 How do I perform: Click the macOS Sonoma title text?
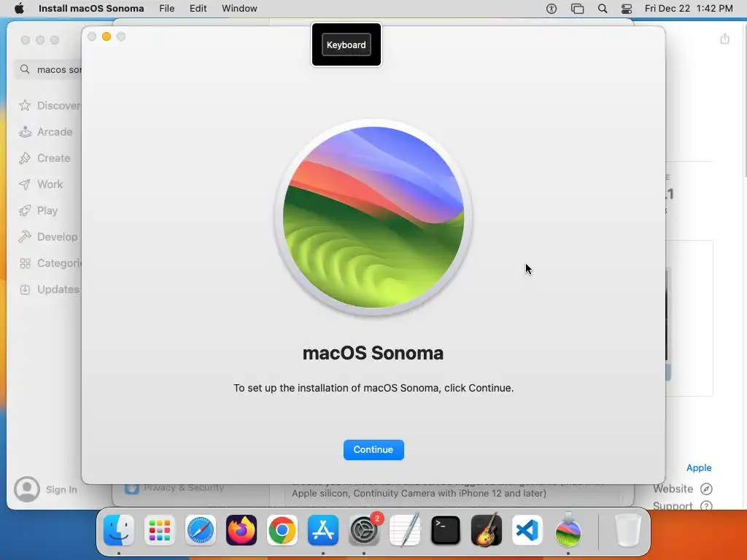(x=373, y=353)
